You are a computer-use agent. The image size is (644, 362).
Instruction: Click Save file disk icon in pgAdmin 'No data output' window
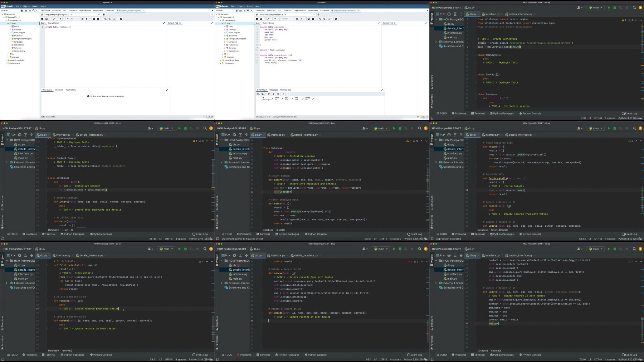pos(47,19)
